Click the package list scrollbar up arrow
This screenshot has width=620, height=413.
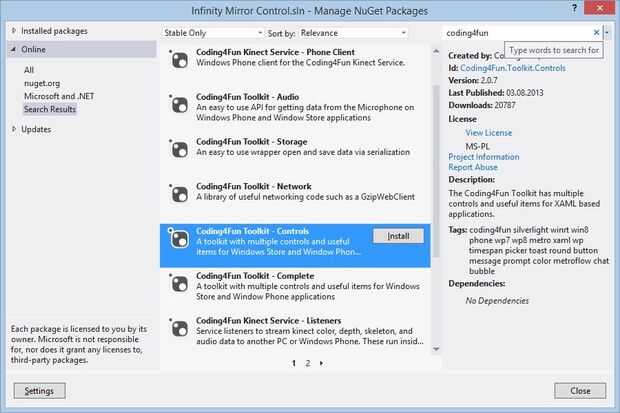436,51
